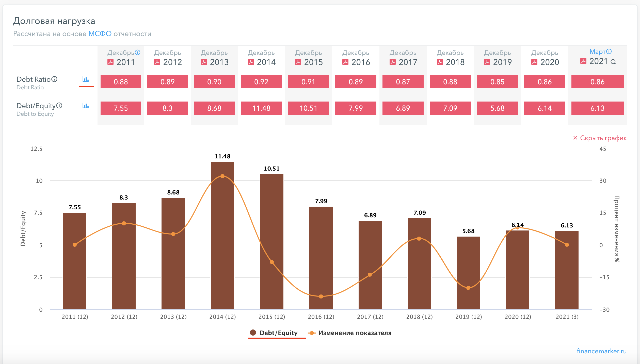
Task: Click the Debt/Equity cell 8.68
Action: (x=214, y=108)
